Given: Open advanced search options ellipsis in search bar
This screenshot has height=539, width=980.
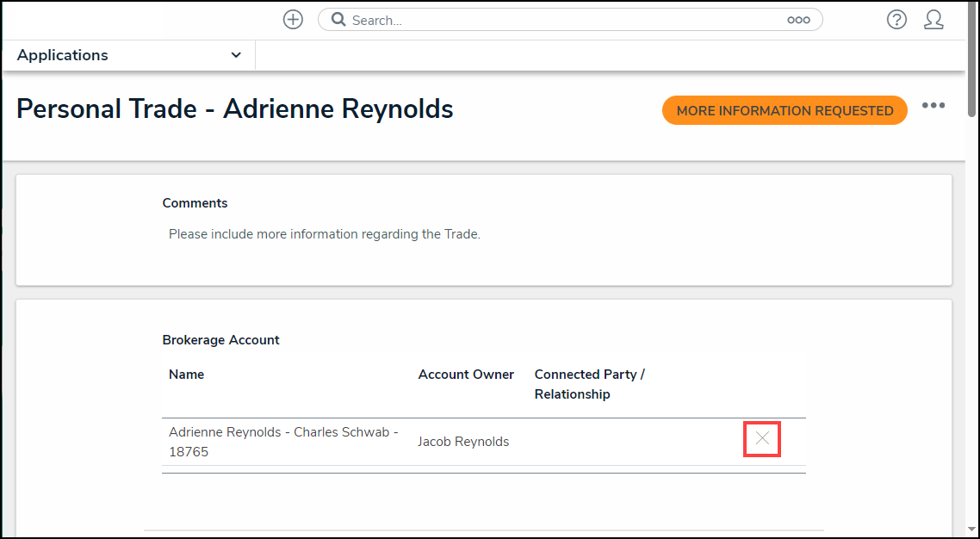Looking at the screenshot, I should click(x=798, y=20).
